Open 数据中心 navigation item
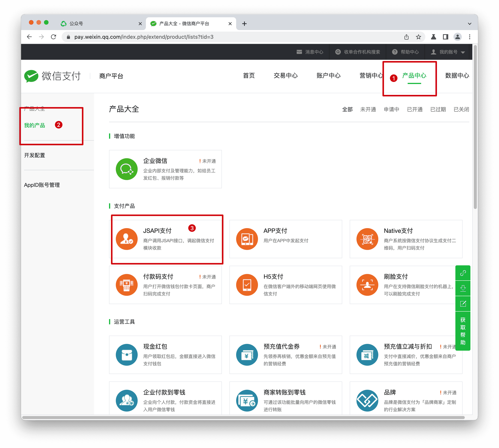Viewport: 499px width, 448px height. click(x=457, y=76)
